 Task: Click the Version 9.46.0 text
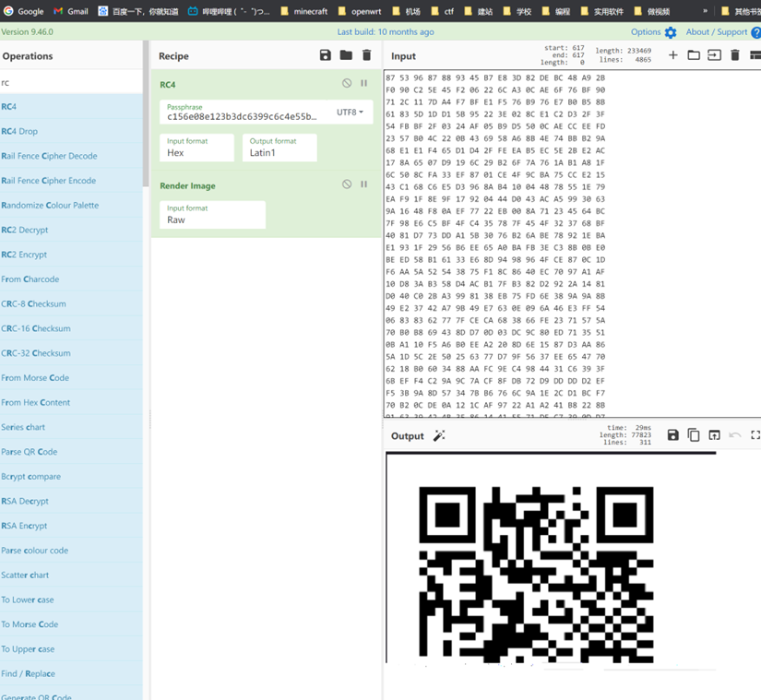coord(27,32)
